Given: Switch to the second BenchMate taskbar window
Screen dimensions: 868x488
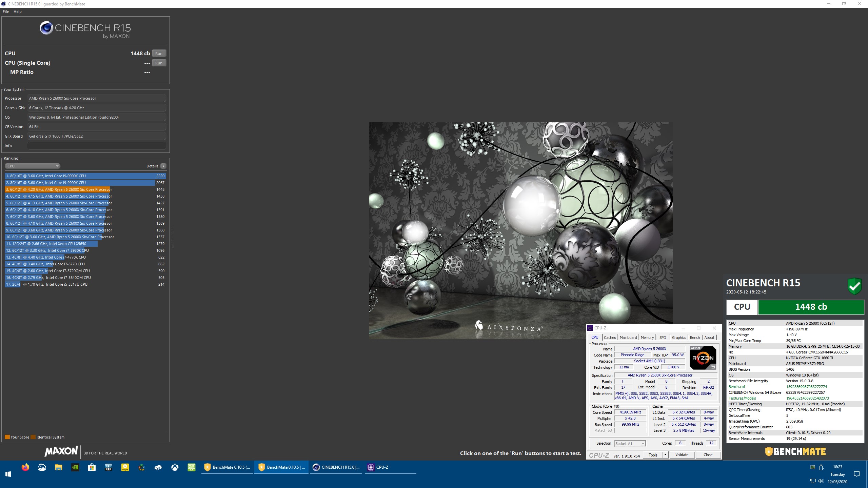Looking at the screenshot, I should (281, 467).
